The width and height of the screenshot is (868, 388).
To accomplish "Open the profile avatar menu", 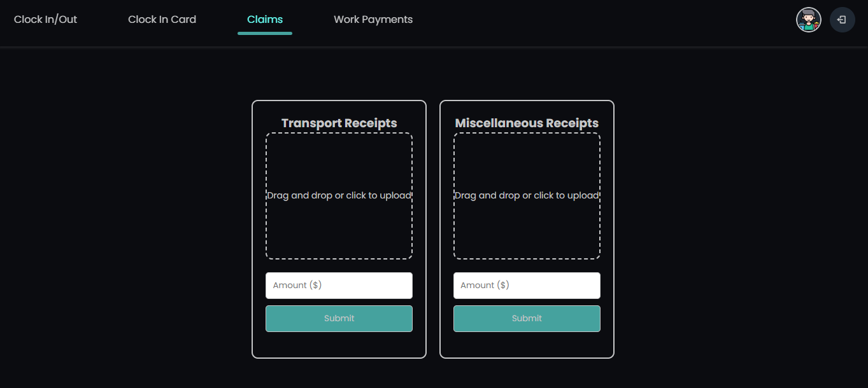I will point(808,20).
